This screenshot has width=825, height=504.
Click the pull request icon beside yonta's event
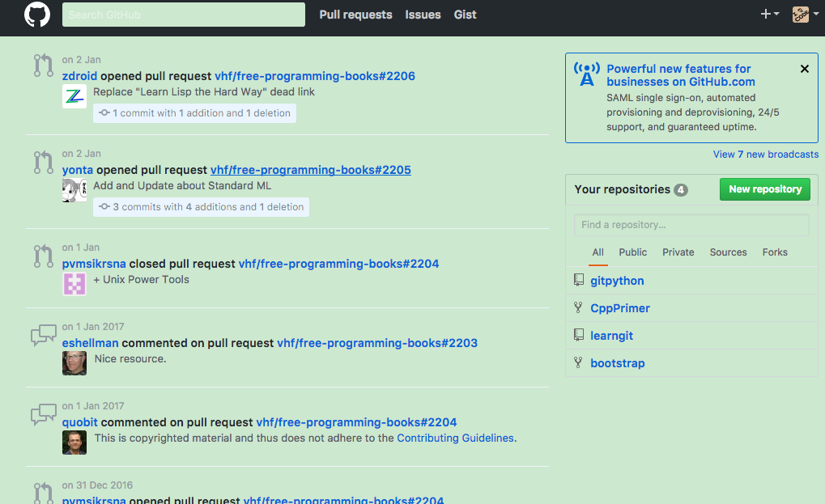(x=44, y=163)
